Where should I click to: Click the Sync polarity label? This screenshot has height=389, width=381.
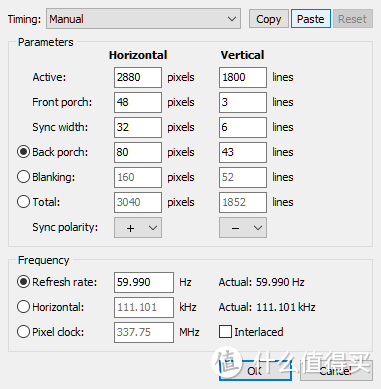click(65, 228)
